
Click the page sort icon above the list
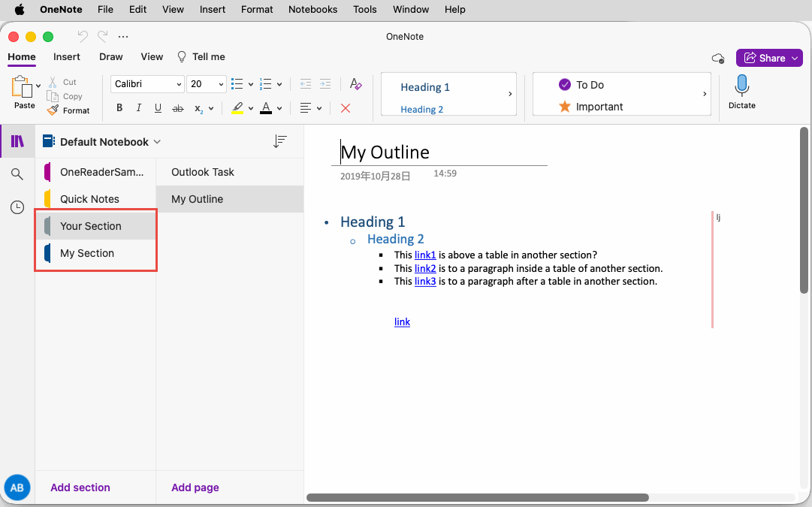280,141
